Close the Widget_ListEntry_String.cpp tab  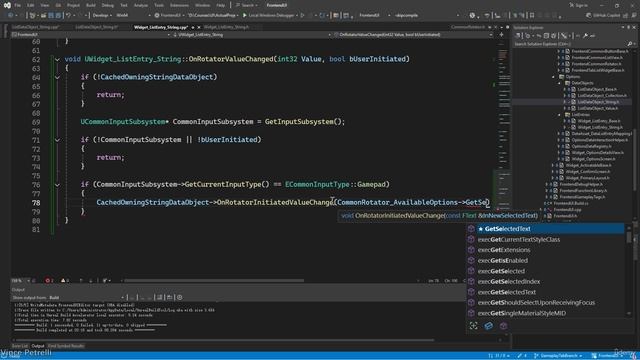pos(199,27)
